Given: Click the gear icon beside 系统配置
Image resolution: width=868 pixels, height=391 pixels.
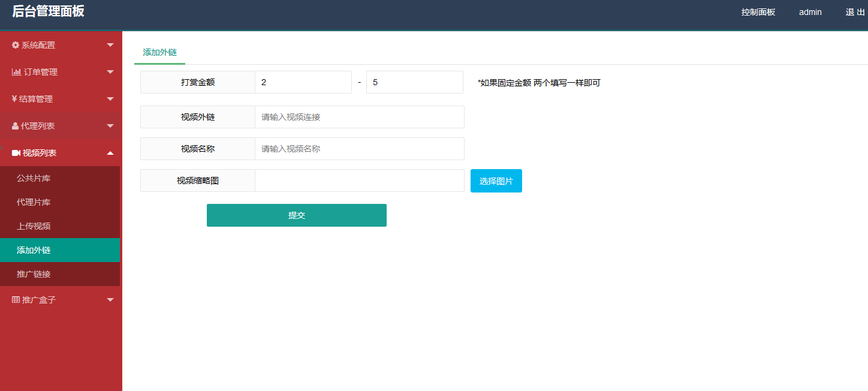Looking at the screenshot, I should pos(16,45).
